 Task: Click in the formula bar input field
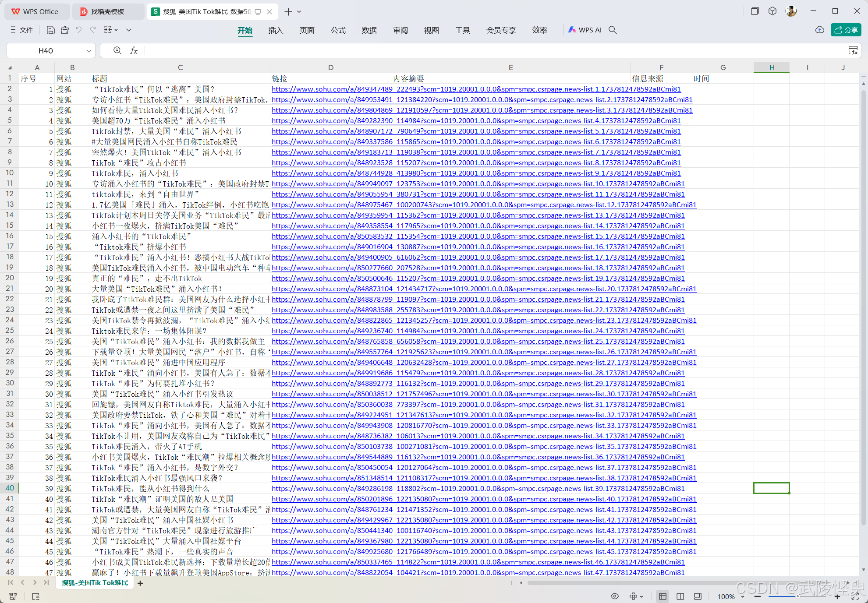495,50
